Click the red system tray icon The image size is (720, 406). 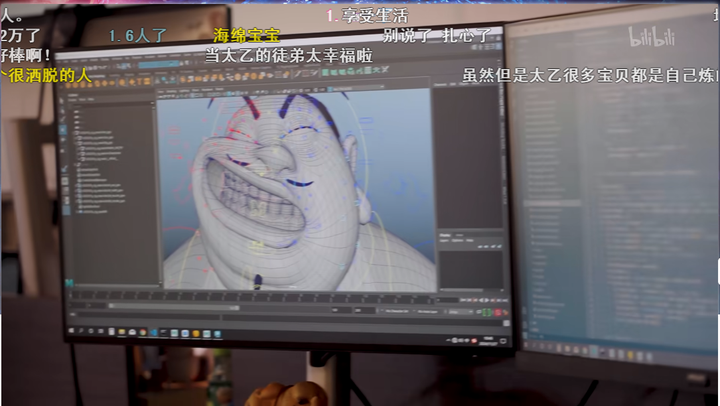pos(474,340)
